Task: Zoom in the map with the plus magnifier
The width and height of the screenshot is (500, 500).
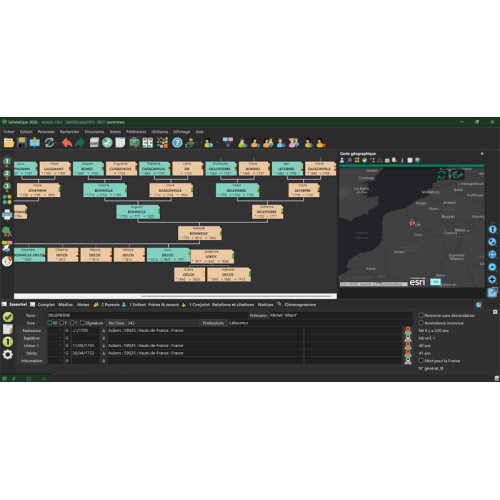Action: tap(492, 279)
